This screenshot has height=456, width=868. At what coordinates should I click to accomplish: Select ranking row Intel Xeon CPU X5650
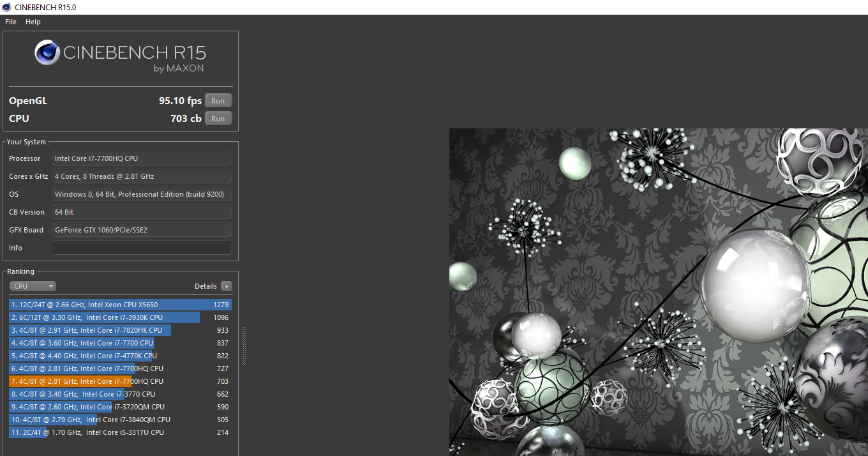coord(120,305)
